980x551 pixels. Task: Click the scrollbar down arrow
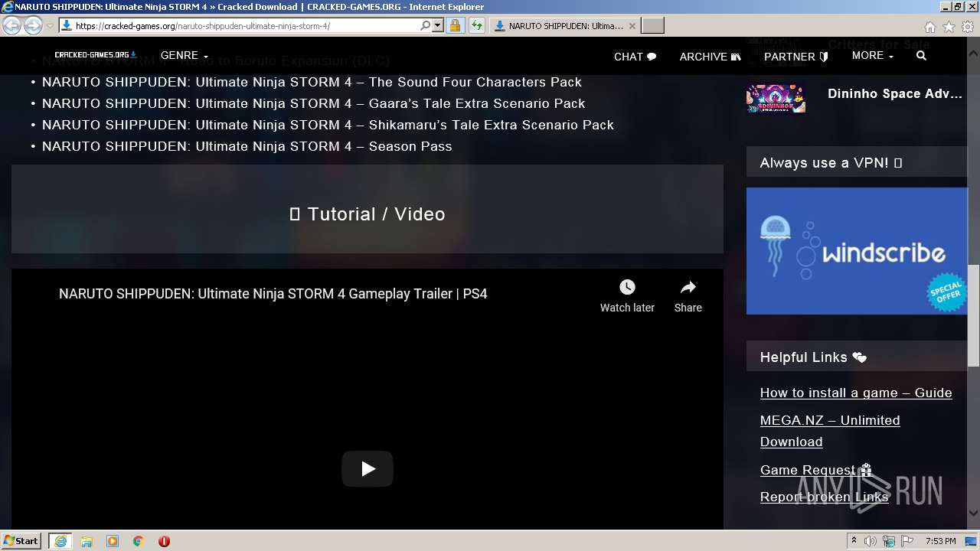(x=973, y=514)
